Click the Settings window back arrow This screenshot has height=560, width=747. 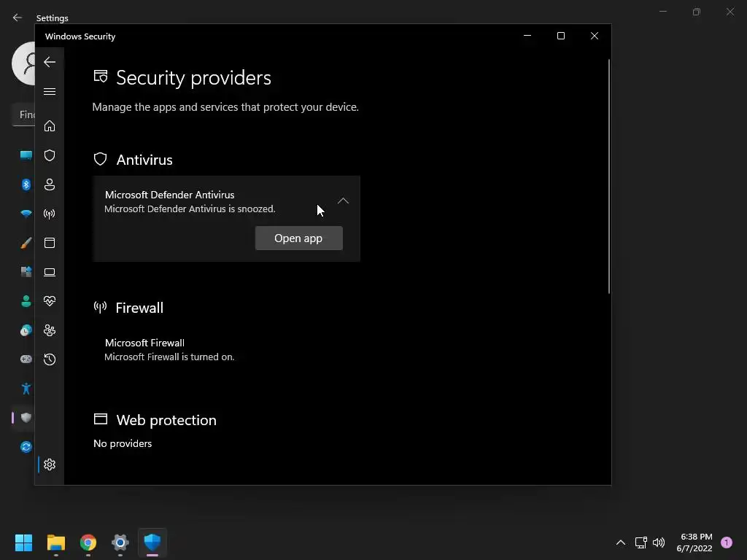click(x=18, y=17)
